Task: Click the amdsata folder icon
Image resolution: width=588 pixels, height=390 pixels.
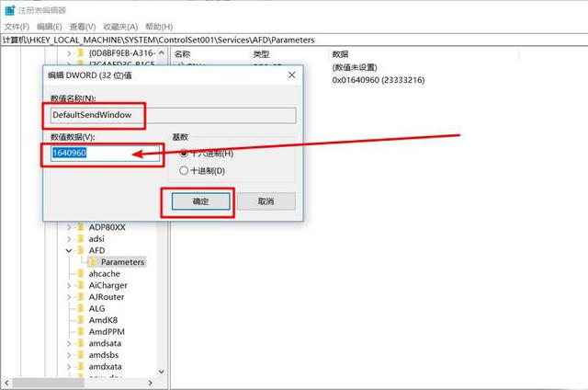Action: [80, 343]
